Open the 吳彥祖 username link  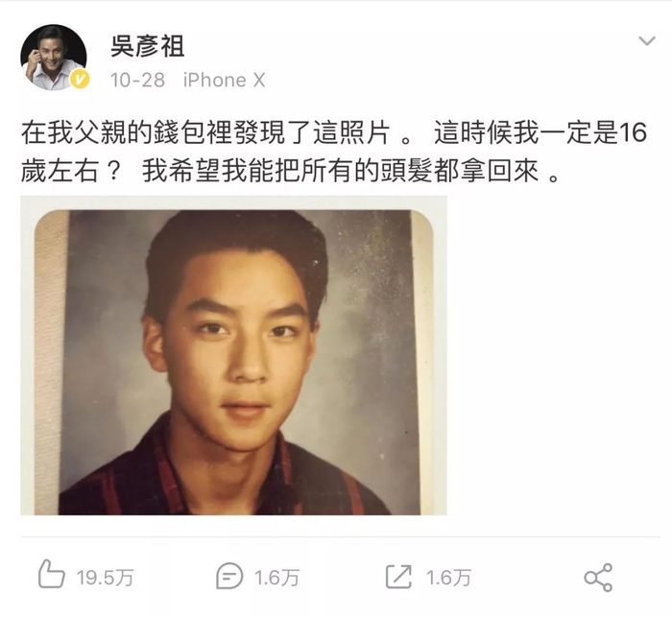tap(148, 46)
